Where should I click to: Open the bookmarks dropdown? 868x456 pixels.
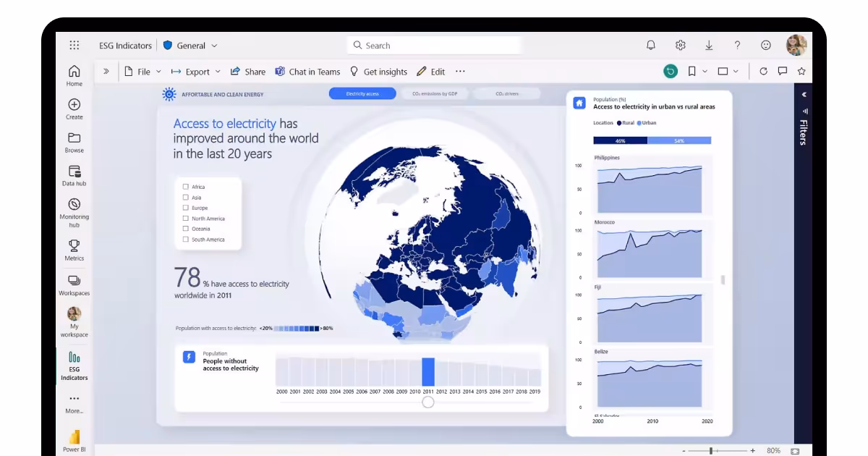coord(697,71)
